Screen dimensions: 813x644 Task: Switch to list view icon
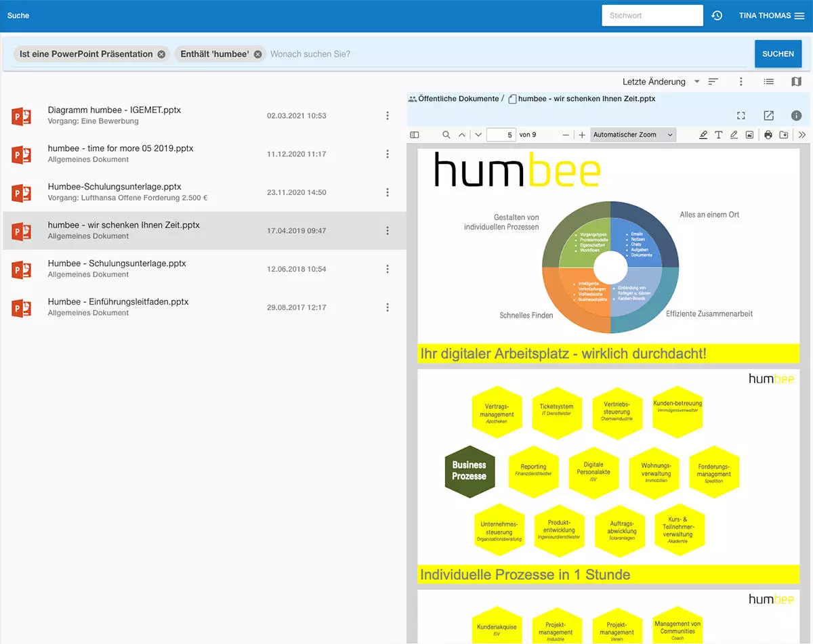(769, 81)
